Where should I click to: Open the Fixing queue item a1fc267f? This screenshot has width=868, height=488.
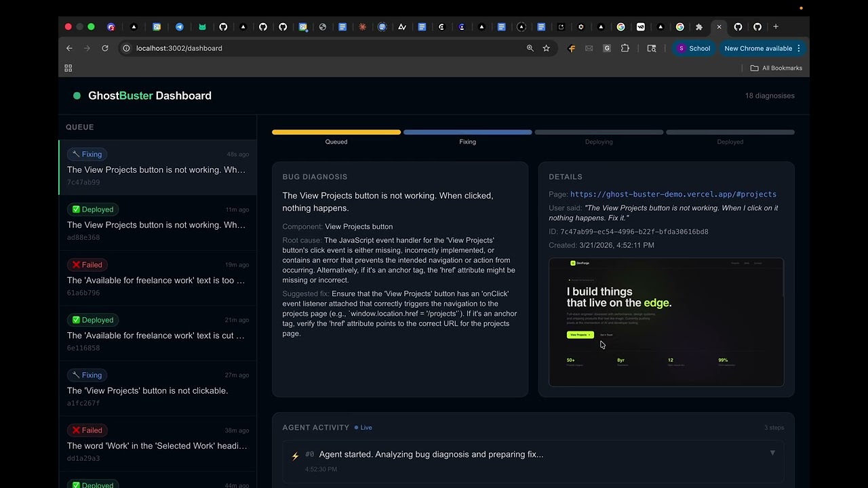[158, 389]
